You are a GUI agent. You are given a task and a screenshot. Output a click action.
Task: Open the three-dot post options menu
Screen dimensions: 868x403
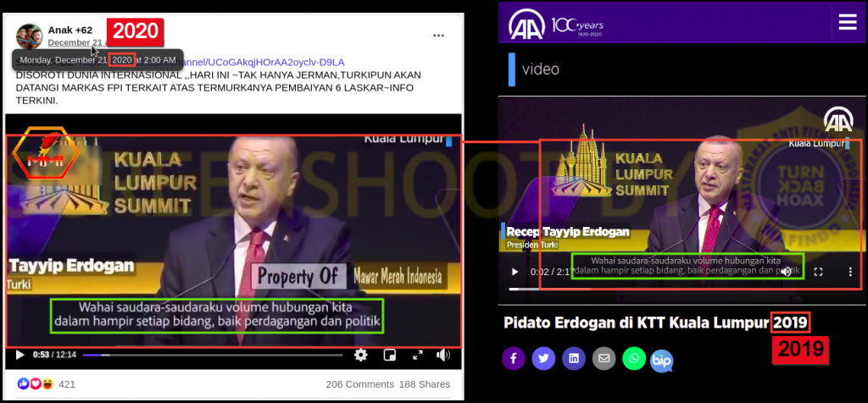(x=438, y=36)
